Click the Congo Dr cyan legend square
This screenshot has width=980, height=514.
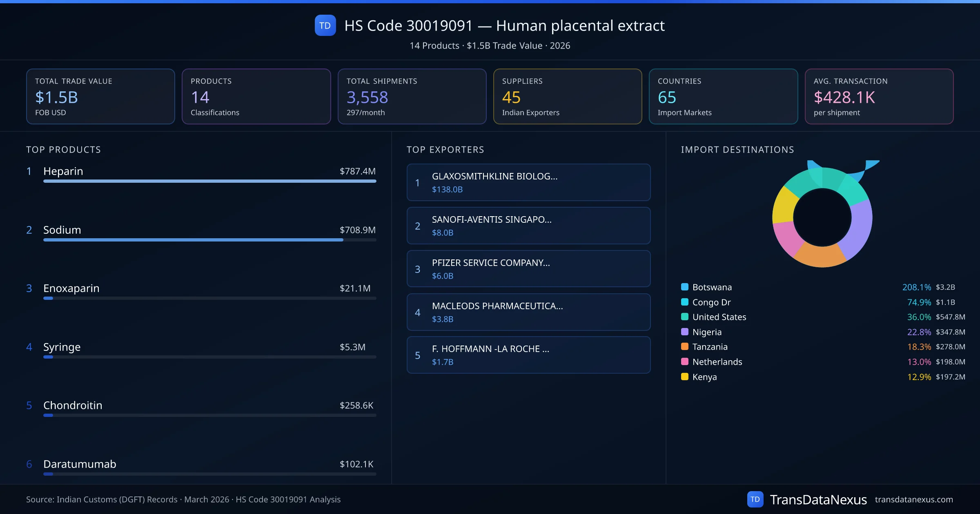685,302
